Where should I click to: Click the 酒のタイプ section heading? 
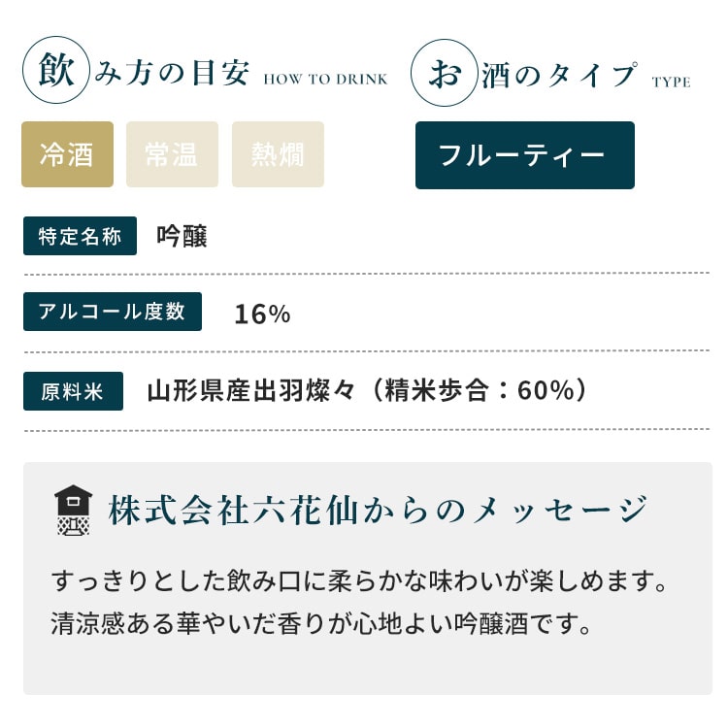pos(559,75)
